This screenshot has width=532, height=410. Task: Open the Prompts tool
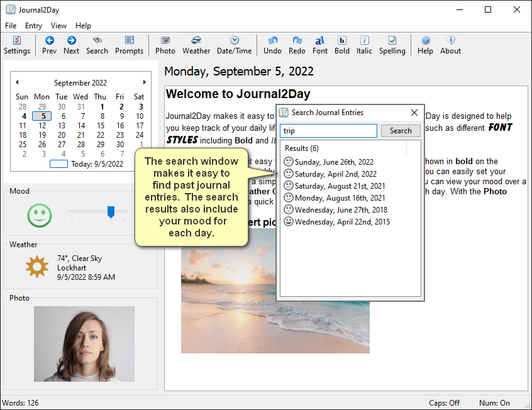coord(130,45)
